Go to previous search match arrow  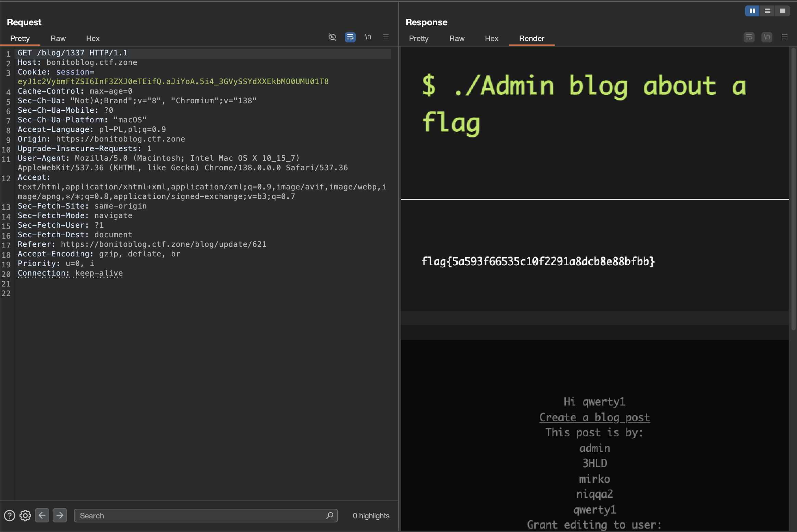[x=42, y=515]
